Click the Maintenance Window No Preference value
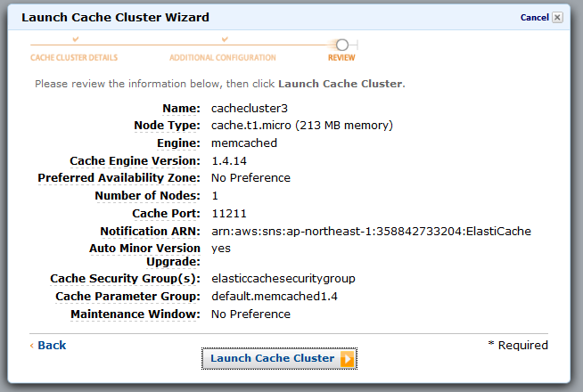 tap(250, 314)
